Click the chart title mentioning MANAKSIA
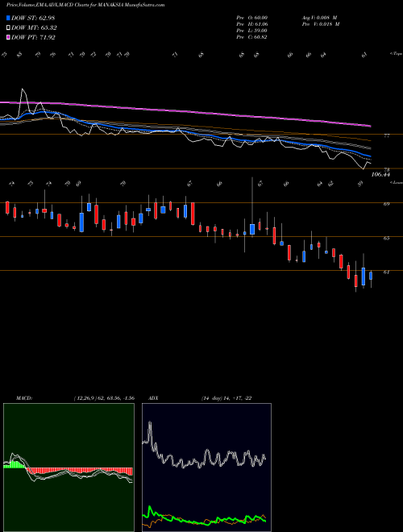The height and width of the screenshot is (532, 403). point(85,5)
